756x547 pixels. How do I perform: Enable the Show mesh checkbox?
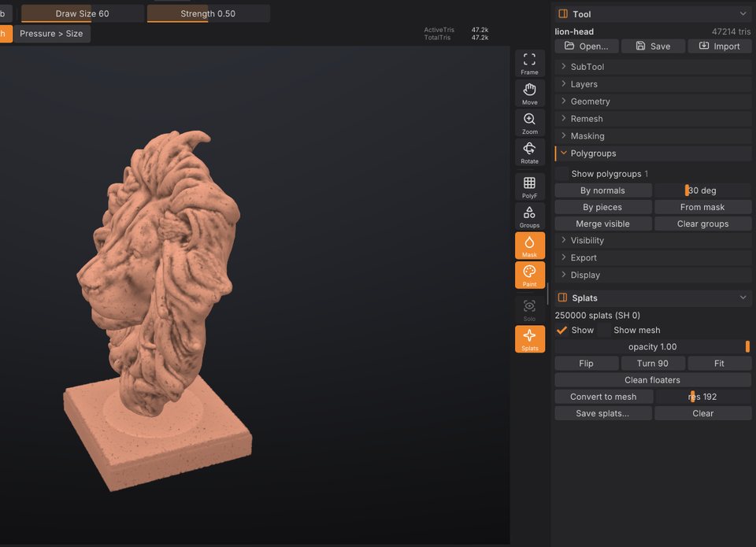pos(604,330)
